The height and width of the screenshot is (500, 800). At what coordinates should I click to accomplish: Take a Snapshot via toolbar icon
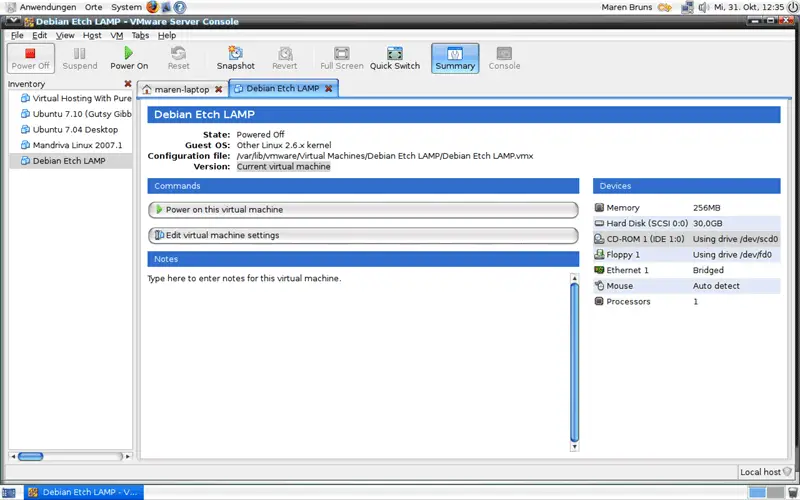pyautogui.click(x=235, y=58)
